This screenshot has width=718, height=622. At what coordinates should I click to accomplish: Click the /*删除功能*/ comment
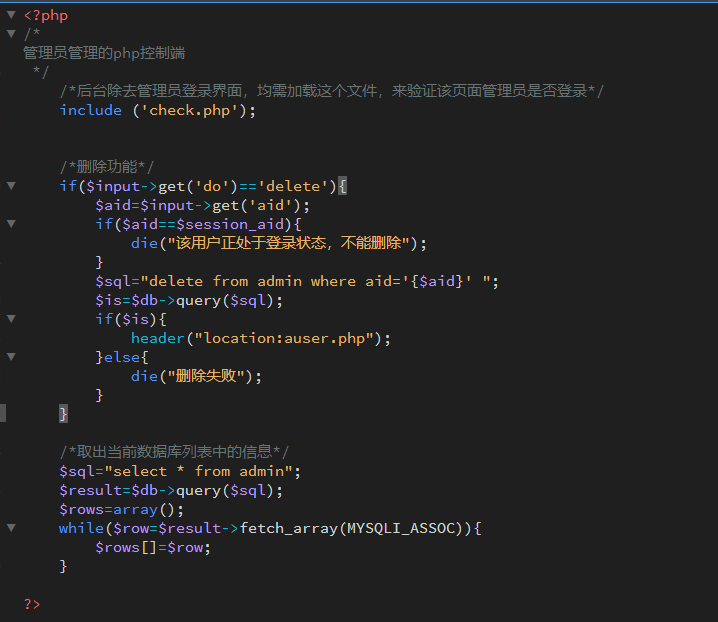tap(107, 167)
